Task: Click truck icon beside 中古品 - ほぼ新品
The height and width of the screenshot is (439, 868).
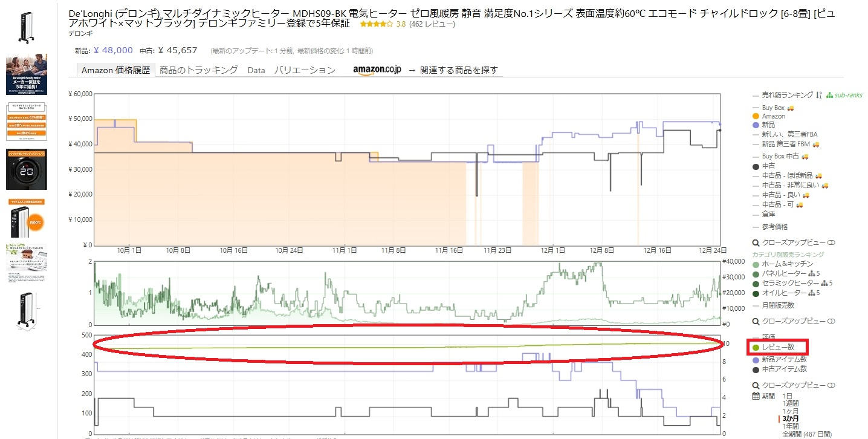Action: tap(819, 175)
